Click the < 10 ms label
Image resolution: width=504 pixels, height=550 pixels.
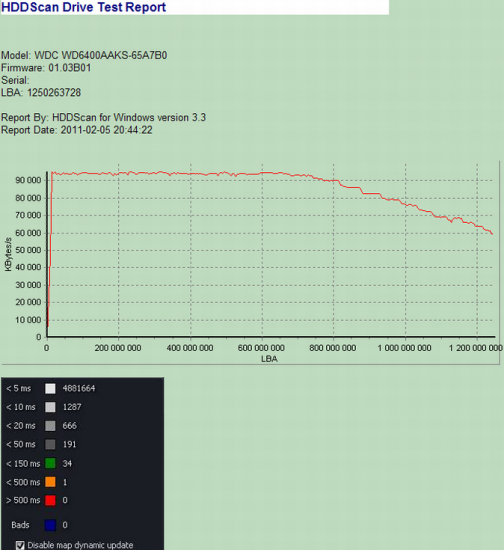click(21, 407)
